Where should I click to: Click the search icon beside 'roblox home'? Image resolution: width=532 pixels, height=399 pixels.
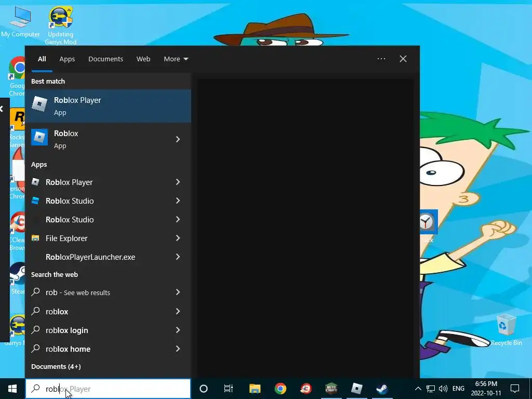(36, 348)
